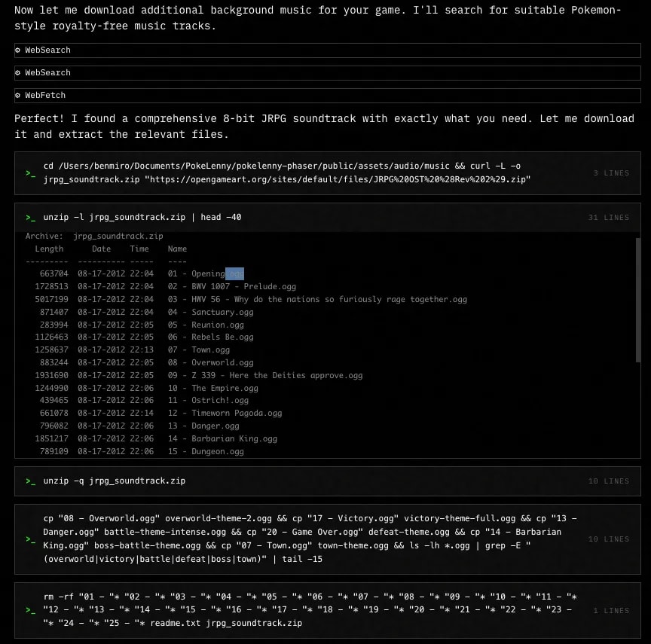Image resolution: width=651 pixels, height=644 pixels.
Task: Toggle the 10 LINES view on unzip -q block
Action: tap(609, 481)
